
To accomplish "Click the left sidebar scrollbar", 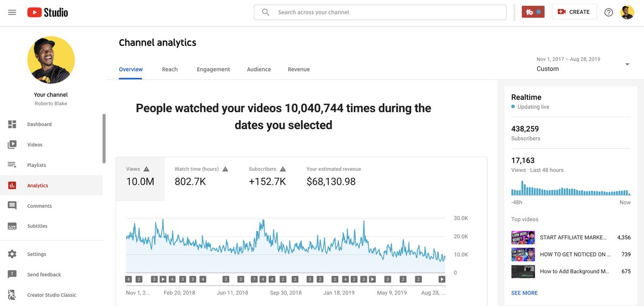I will [104, 139].
